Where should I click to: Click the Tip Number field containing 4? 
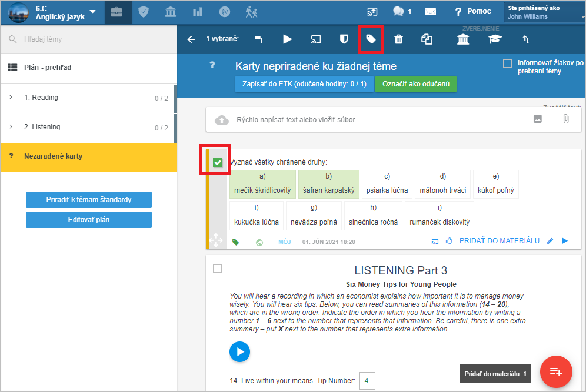click(x=367, y=380)
